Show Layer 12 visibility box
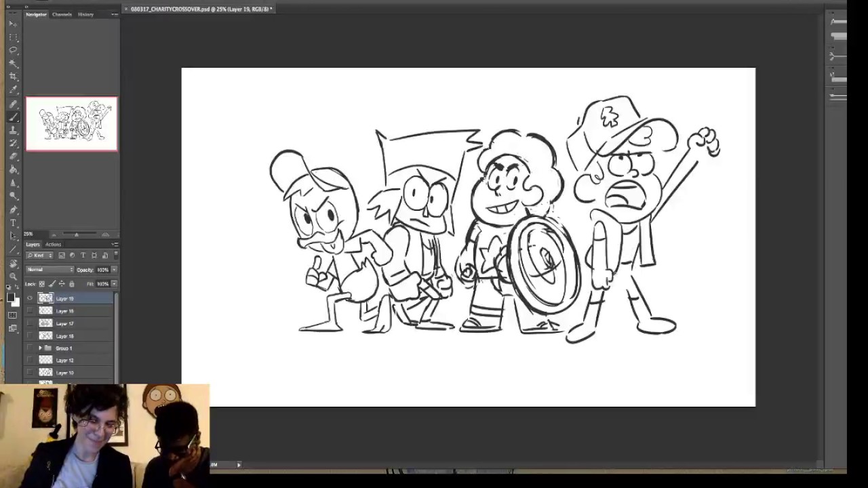Viewport: 868px width, 488px height. [30, 360]
